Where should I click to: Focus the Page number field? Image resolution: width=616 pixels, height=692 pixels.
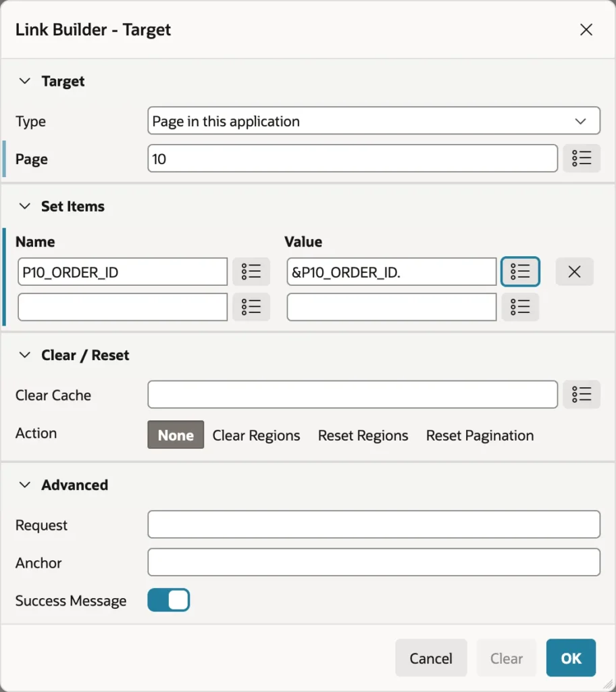coord(353,158)
